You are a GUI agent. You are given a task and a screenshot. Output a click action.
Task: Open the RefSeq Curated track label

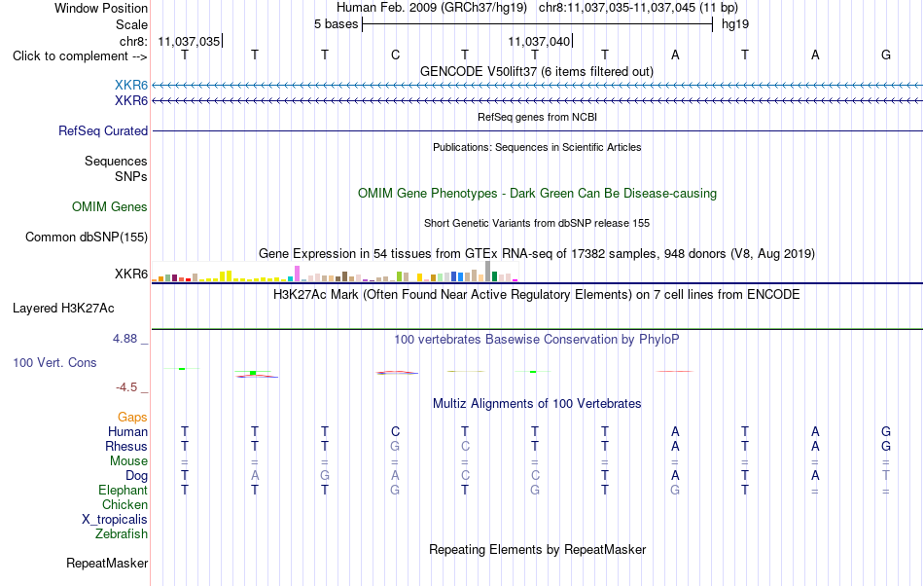click(x=102, y=130)
